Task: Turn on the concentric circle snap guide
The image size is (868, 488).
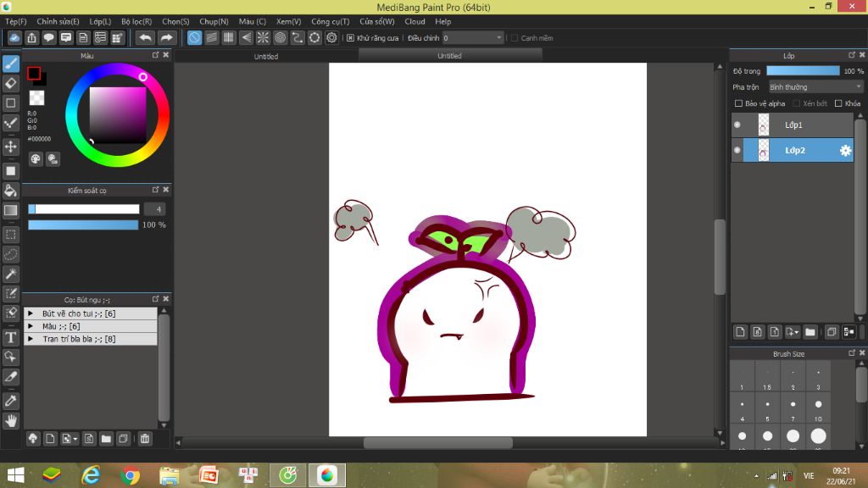Action: click(280, 37)
